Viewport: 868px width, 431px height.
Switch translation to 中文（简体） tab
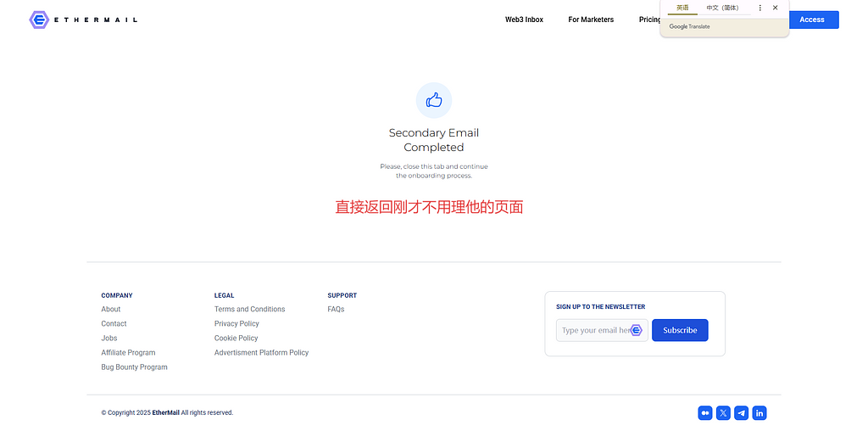click(722, 8)
